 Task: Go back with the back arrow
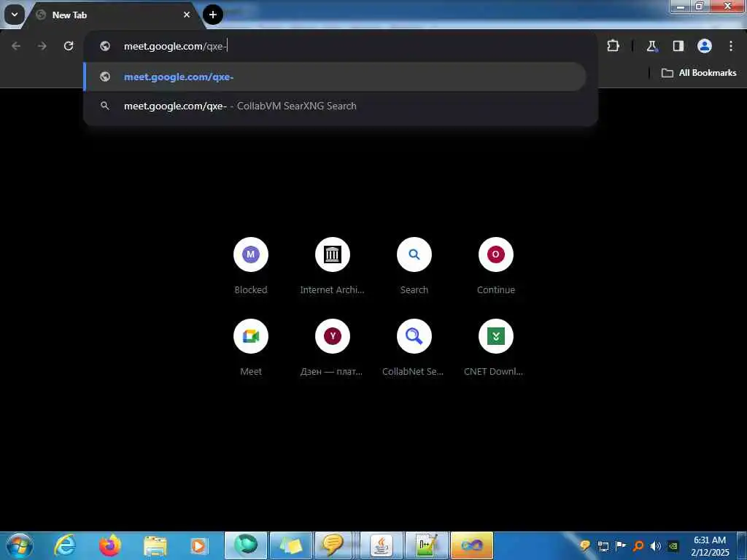16,46
